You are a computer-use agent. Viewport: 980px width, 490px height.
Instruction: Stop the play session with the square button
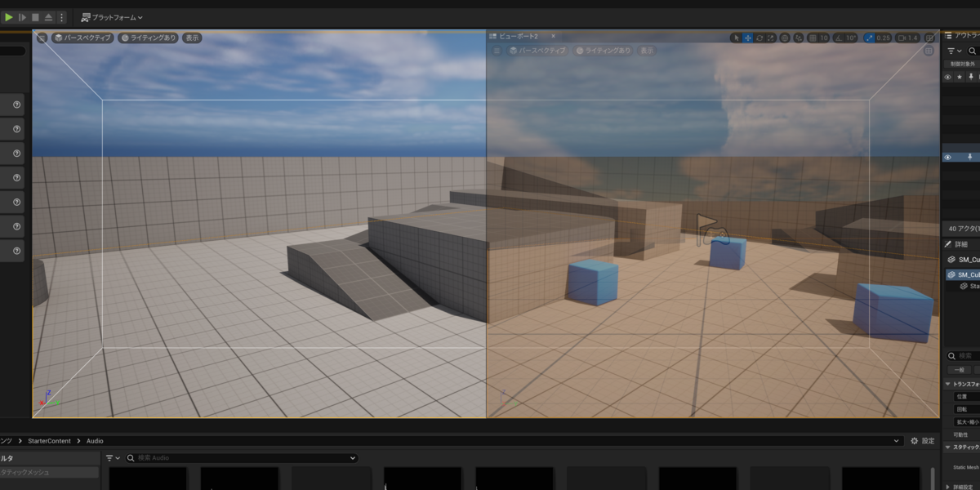point(35,17)
